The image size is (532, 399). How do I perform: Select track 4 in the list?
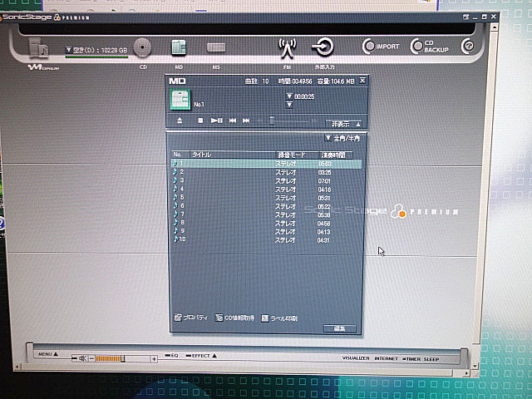(x=267, y=189)
